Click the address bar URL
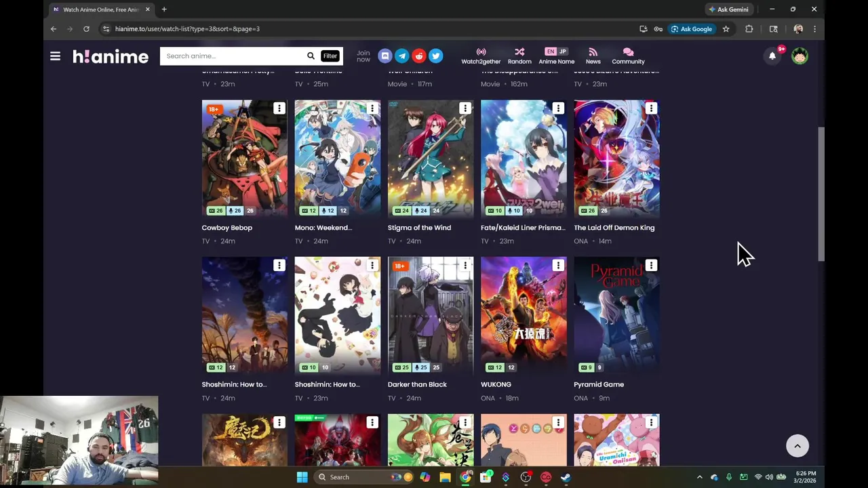This screenshot has width=868, height=488. (187, 29)
